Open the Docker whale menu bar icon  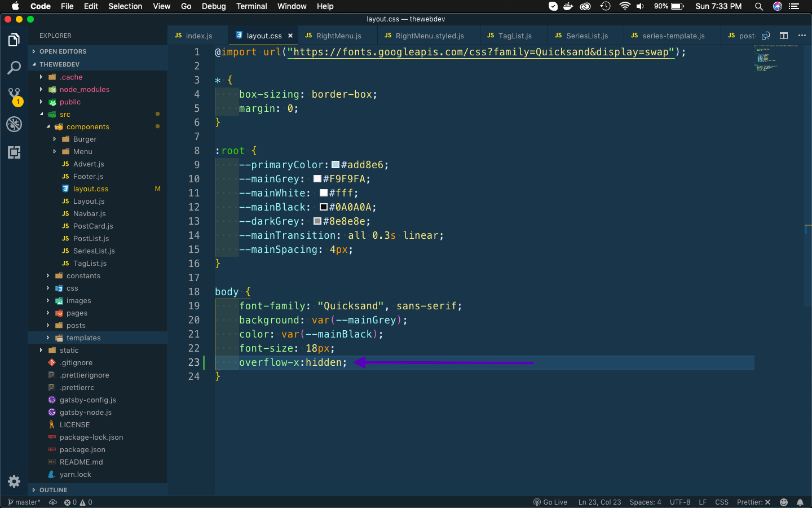click(568, 6)
